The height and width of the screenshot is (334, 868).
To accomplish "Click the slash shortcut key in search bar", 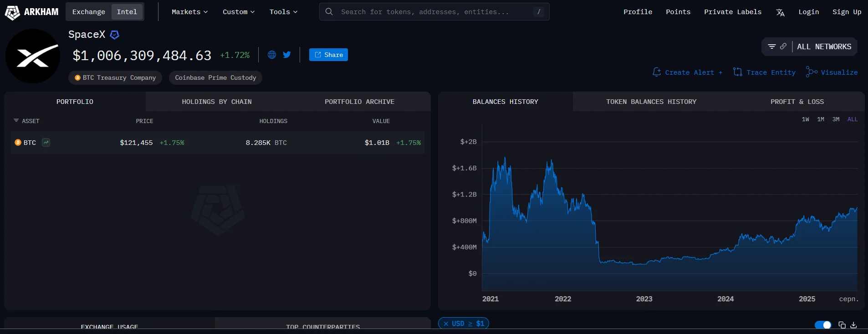I will (x=539, y=12).
